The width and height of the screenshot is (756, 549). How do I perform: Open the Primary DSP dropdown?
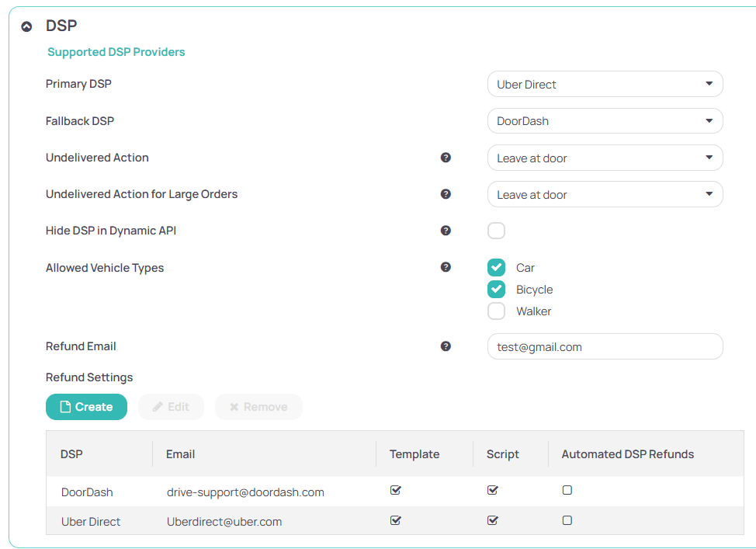[605, 84]
